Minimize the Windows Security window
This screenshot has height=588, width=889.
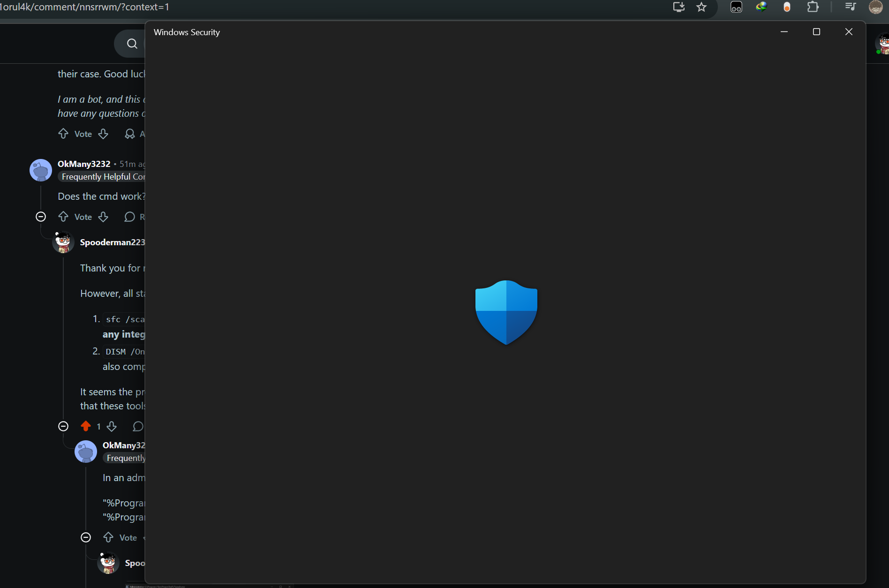784,32
